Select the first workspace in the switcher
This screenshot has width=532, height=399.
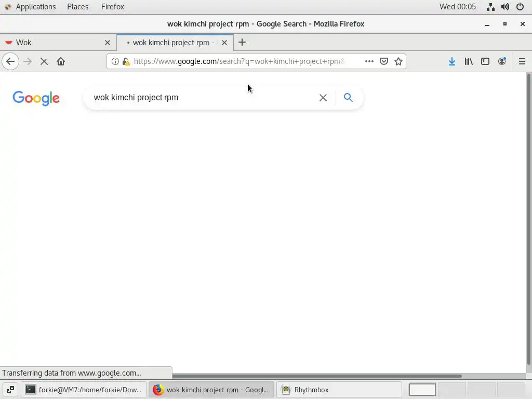pos(422,390)
